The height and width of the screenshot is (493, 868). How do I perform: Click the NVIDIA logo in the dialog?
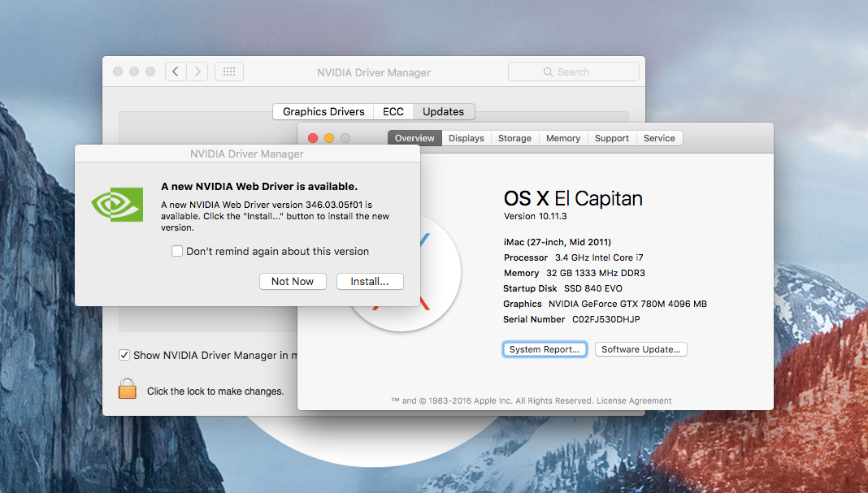point(117,204)
